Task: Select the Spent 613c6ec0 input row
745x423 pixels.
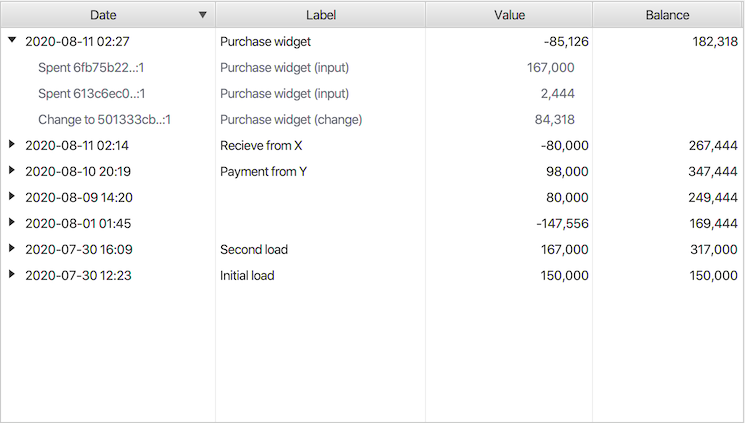Action: click(x=92, y=93)
